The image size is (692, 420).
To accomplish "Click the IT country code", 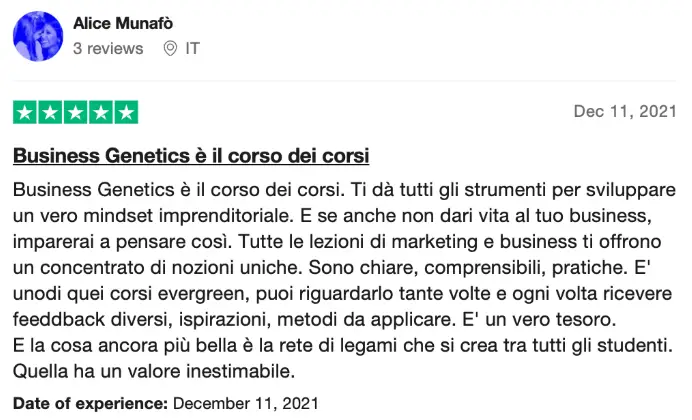I will 191,48.
